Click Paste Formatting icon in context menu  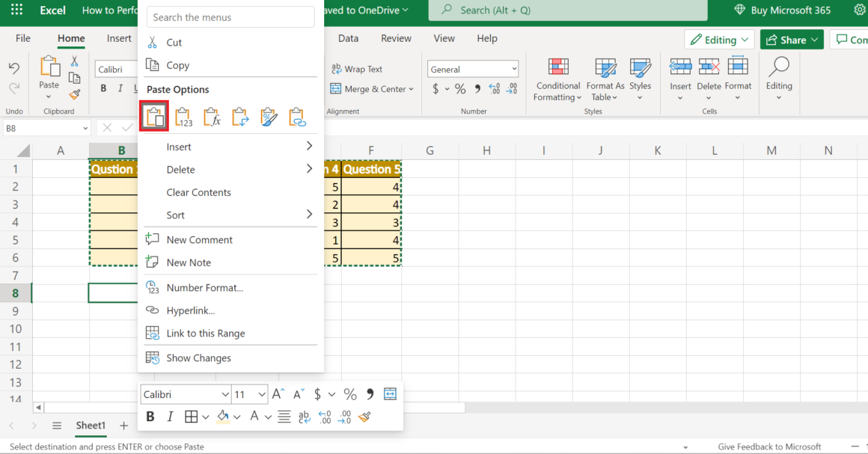(x=269, y=117)
